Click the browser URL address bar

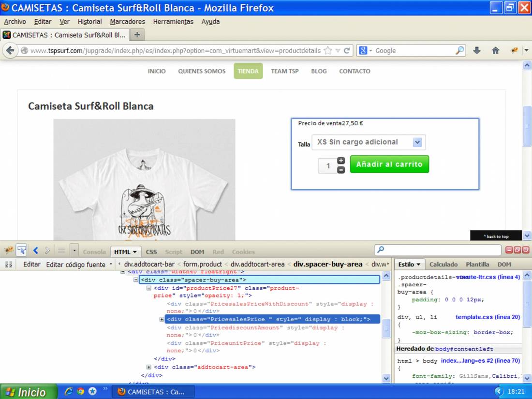tap(175, 51)
